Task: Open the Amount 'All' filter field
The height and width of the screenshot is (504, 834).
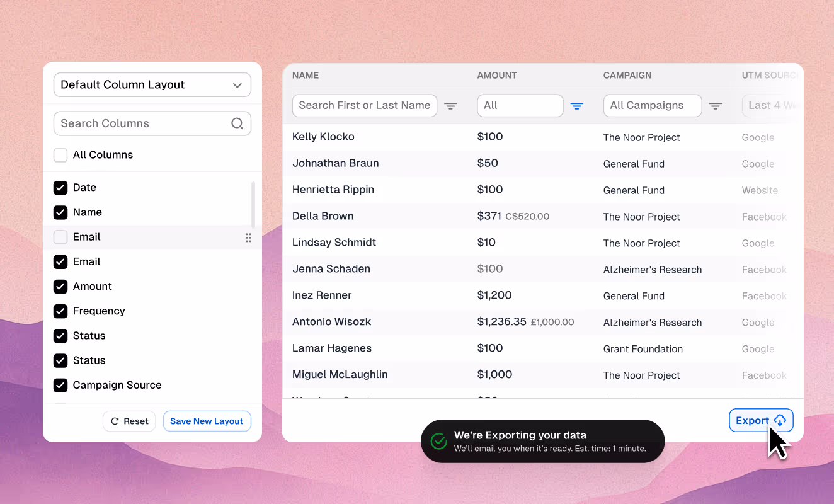Action: pos(520,106)
